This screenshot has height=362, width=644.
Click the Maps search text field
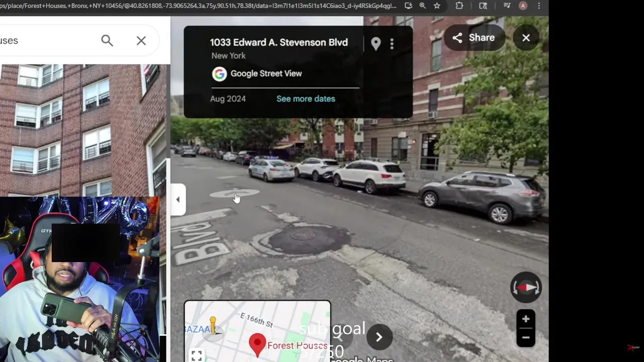(48, 40)
